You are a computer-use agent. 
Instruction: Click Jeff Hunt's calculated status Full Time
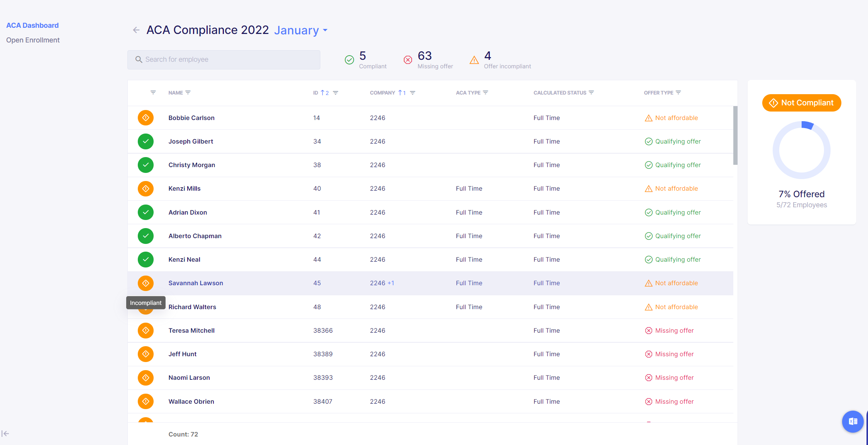click(x=547, y=354)
